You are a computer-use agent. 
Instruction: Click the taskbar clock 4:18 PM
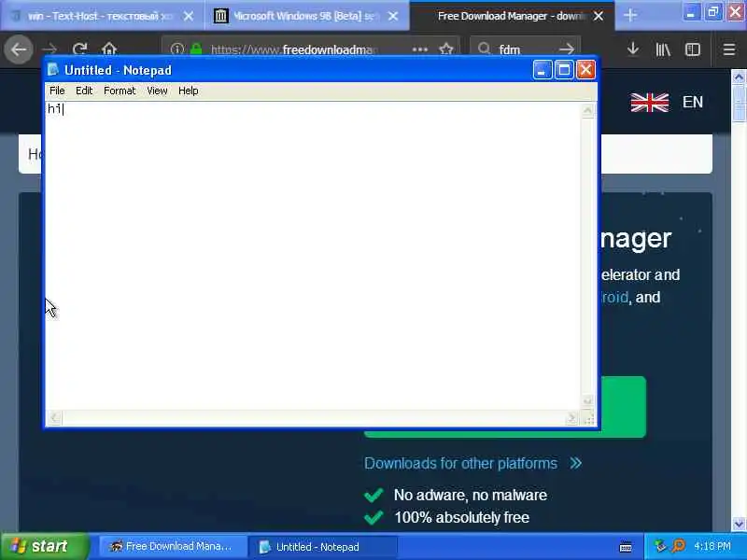click(x=712, y=546)
